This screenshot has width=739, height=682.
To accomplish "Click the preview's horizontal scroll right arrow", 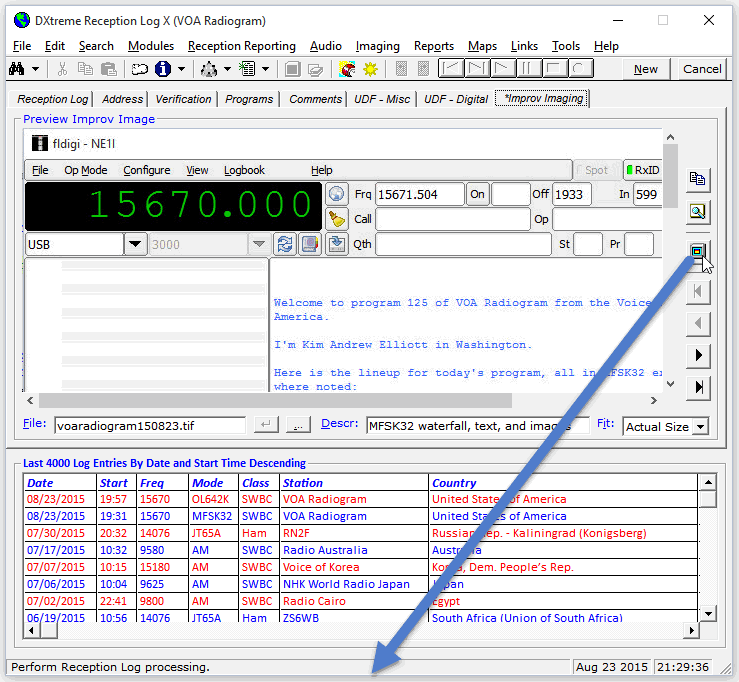I will [654, 401].
